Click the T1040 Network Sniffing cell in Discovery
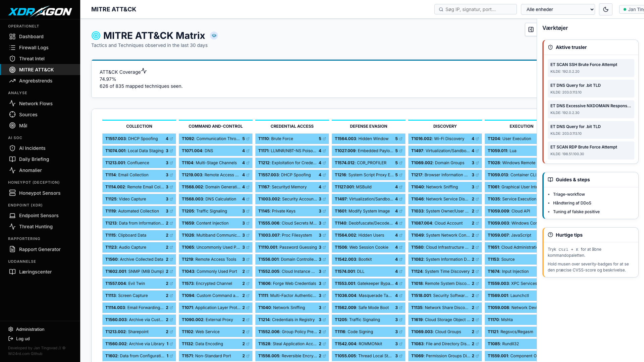The width and height of the screenshot is (644, 362). coord(445,187)
